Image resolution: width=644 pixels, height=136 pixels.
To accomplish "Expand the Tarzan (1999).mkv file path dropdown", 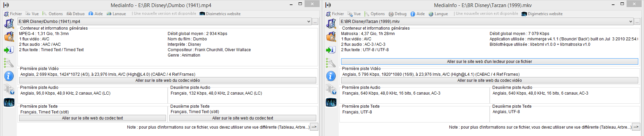I will [x=631, y=22].
